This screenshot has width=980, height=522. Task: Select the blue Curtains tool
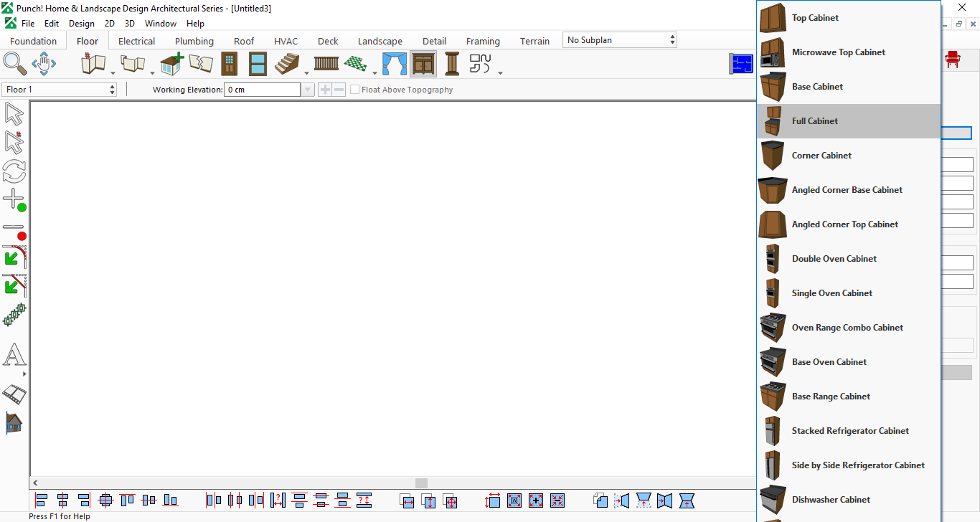[x=394, y=64]
